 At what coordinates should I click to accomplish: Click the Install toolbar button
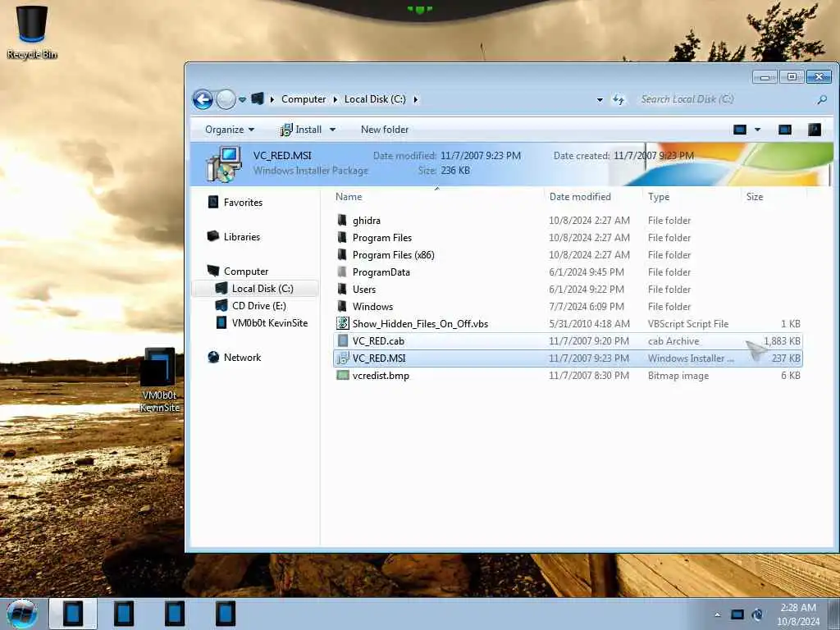click(x=301, y=130)
